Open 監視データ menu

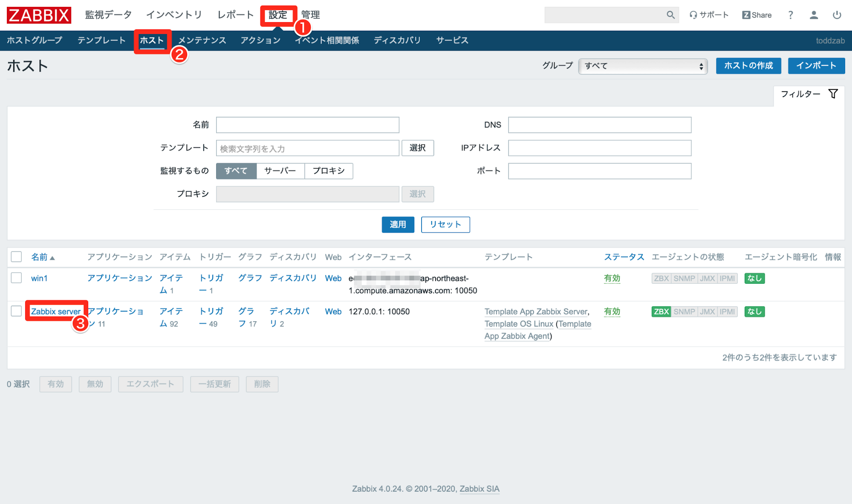point(108,15)
